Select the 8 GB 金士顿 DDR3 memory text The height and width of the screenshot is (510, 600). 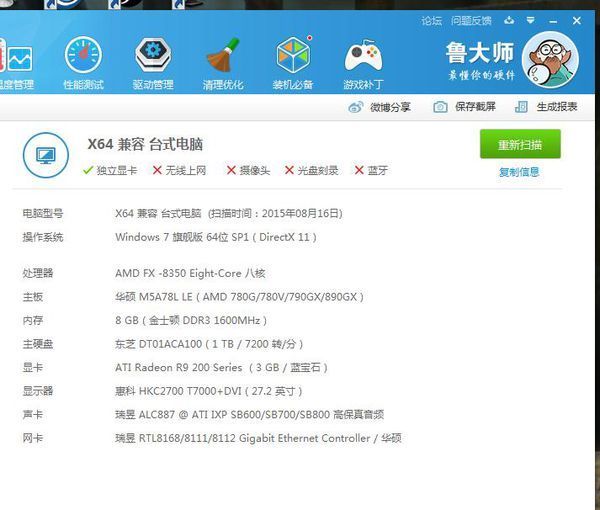191,320
